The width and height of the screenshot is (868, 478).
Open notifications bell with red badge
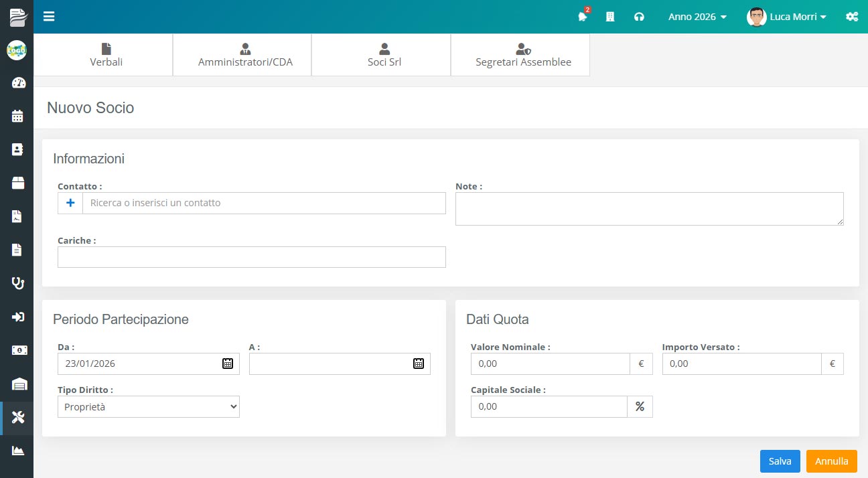(x=583, y=17)
